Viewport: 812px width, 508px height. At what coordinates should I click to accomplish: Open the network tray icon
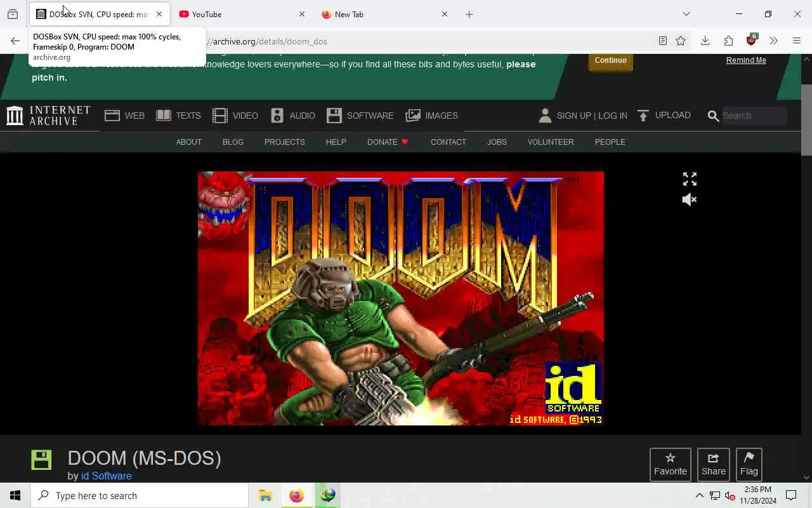pos(715,495)
